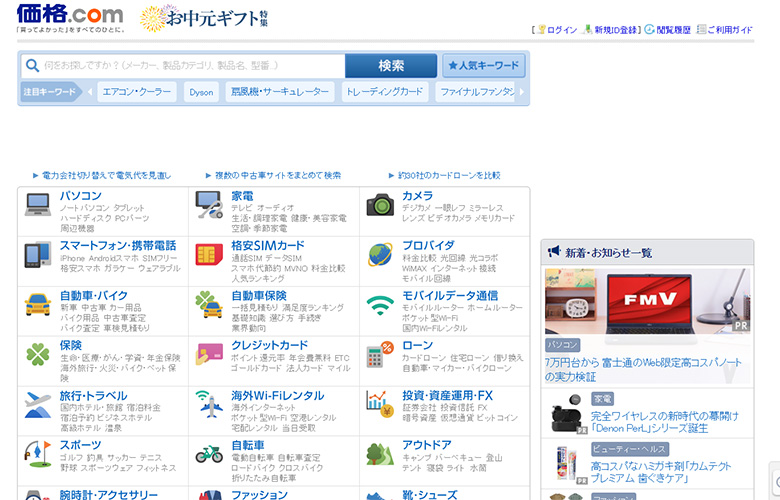Image resolution: width=780 pixels, height=500 pixels.
Task: Open the 腕時計・アクセサリー category heading
Action: [x=108, y=495]
